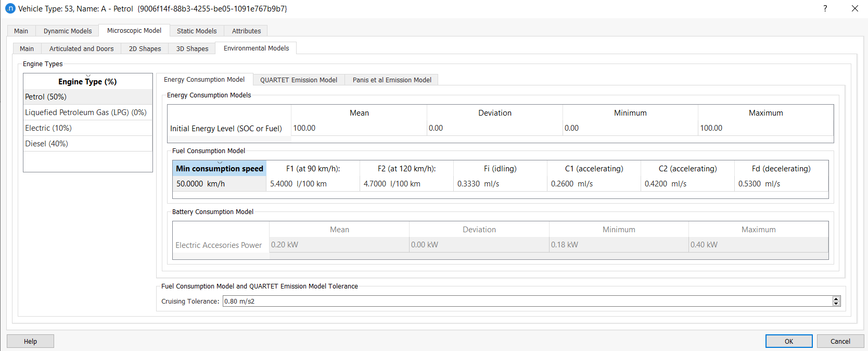Open the Articulated and Doors tab
The height and width of the screenshot is (351, 868).
click(81, 48)
